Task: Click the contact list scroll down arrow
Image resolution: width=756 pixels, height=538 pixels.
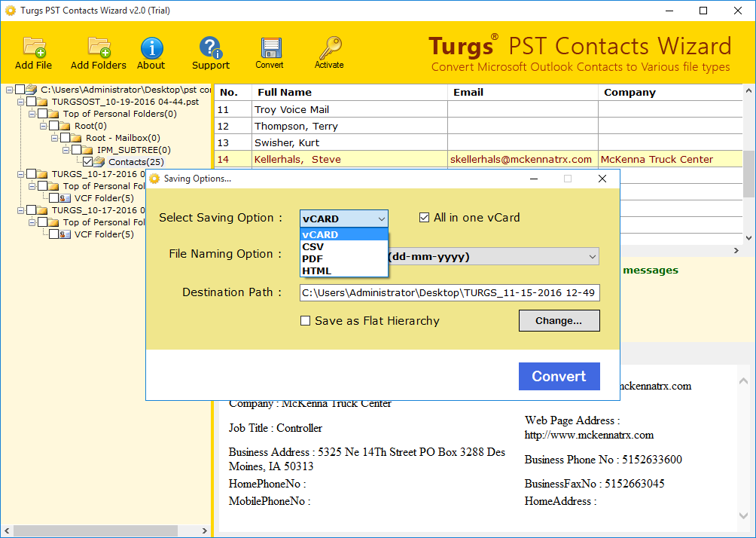Action: [748, 238]
